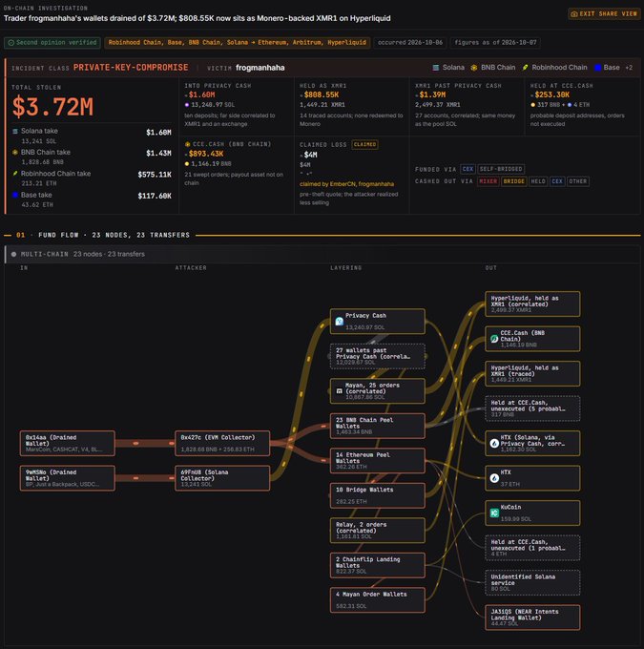This screenshot has height=649, width=644.
Task: Click the Base take row icon
Action: [15, 195]
